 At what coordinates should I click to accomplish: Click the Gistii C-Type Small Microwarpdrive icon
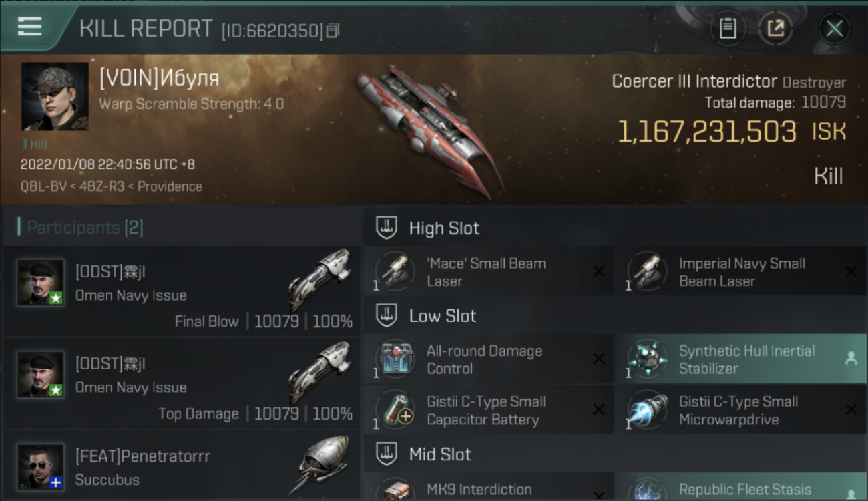648,409
